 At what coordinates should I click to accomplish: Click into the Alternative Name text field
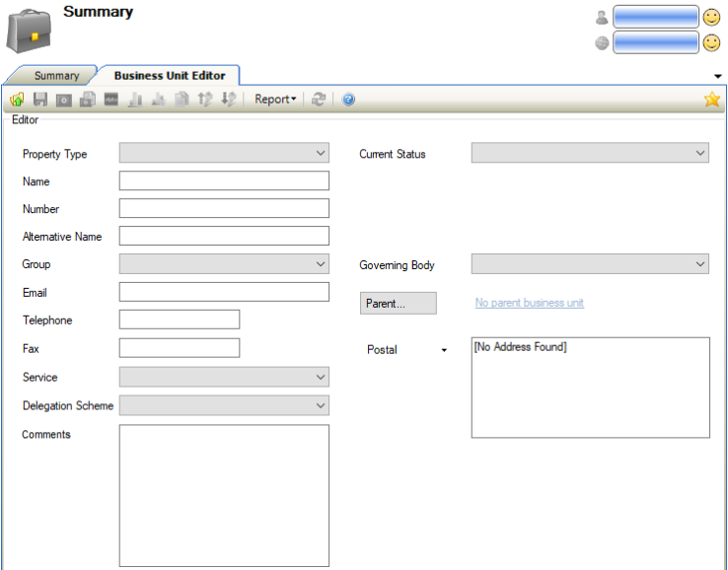pyautogui.click(x=224, y=236)
